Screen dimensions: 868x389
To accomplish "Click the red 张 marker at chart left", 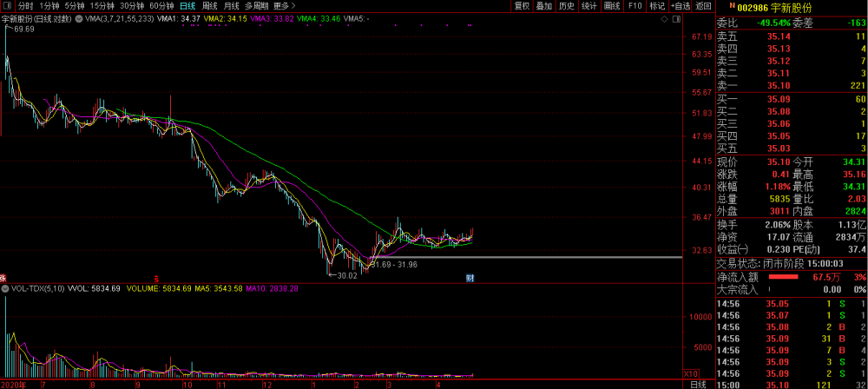I will 3,278.
